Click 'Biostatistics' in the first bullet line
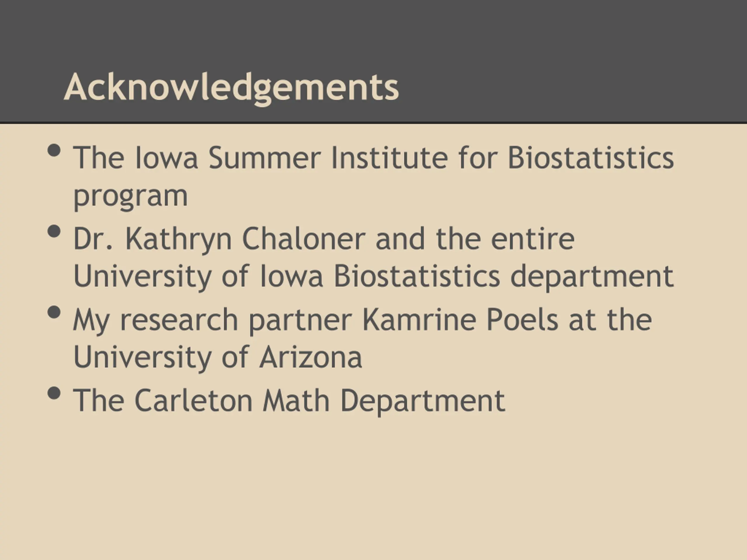The image size is (747, 560). point(591,157)
